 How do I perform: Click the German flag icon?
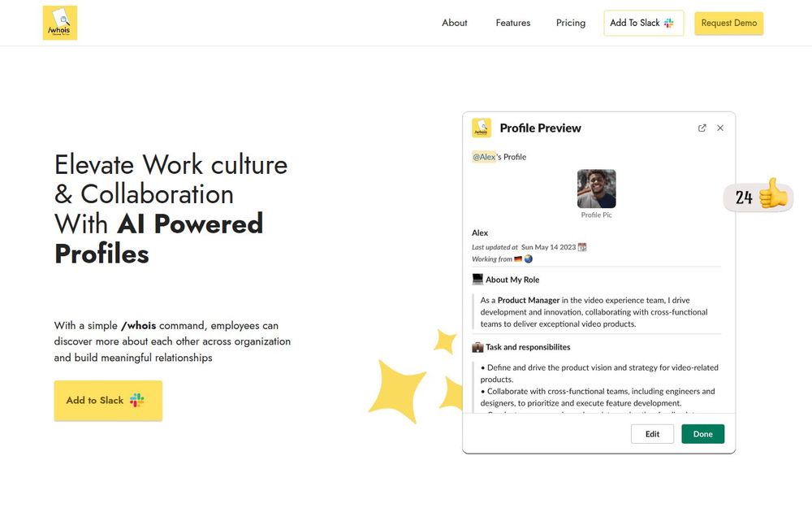[x=518, y=258]
